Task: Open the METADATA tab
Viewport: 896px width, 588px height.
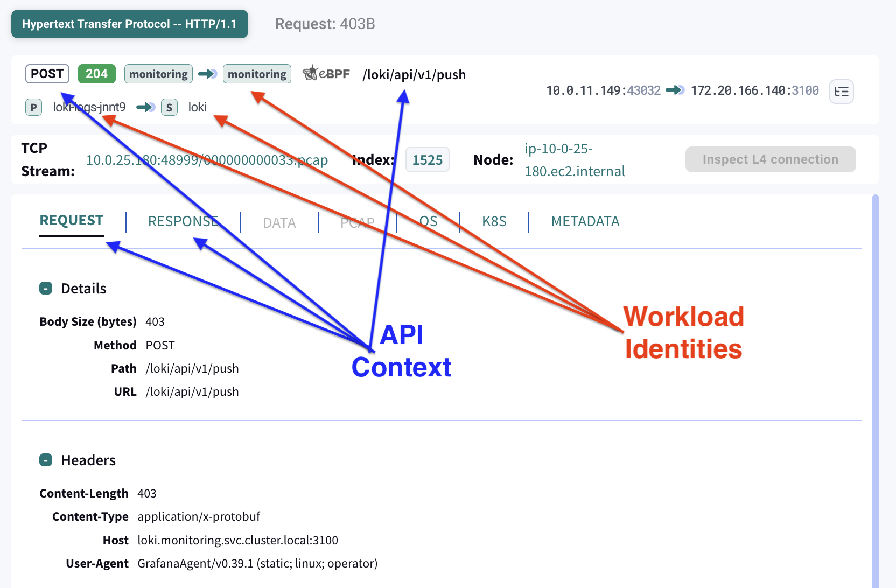Action: (585, 221)
